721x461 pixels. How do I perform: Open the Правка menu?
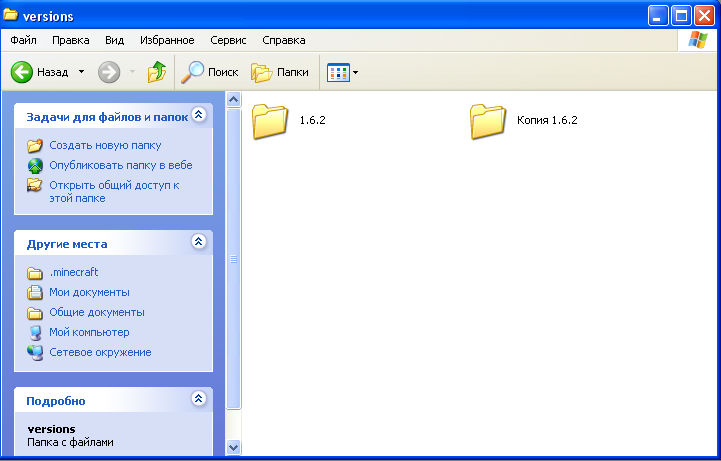coord(70,40)
